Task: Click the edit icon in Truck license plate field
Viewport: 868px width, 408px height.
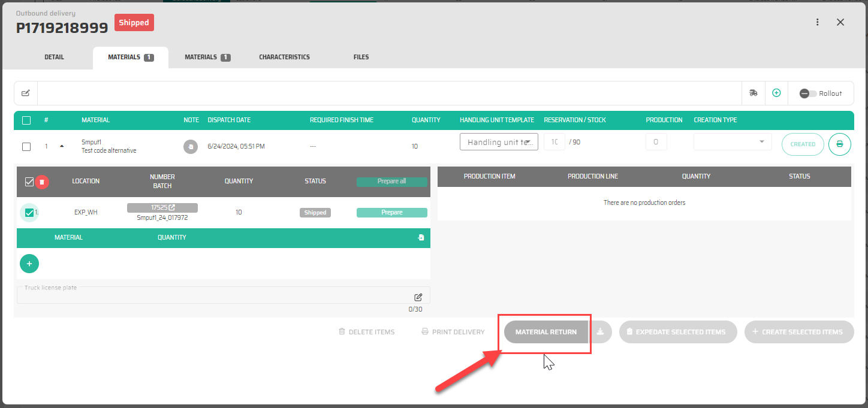Action: coord(418,297)
